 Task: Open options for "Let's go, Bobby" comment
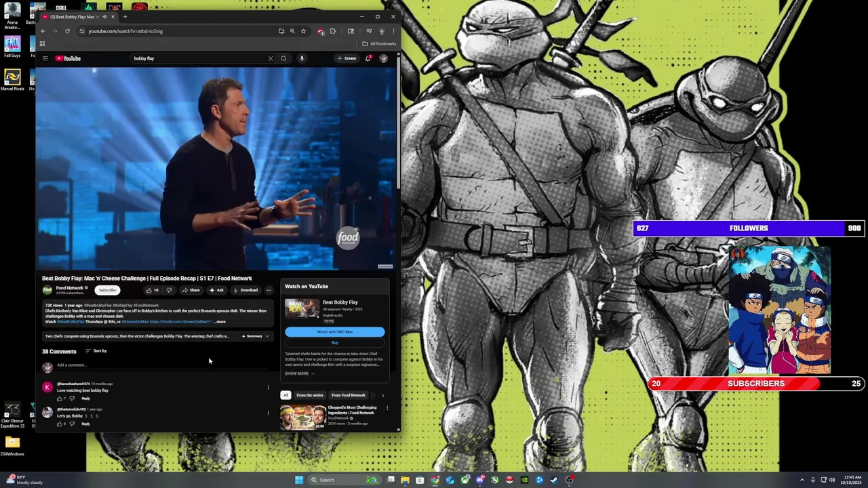pos(268,412)
